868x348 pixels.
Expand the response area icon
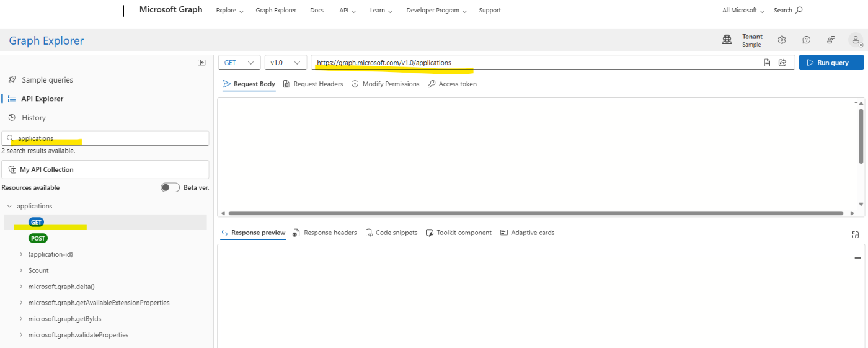click(855, 234)
